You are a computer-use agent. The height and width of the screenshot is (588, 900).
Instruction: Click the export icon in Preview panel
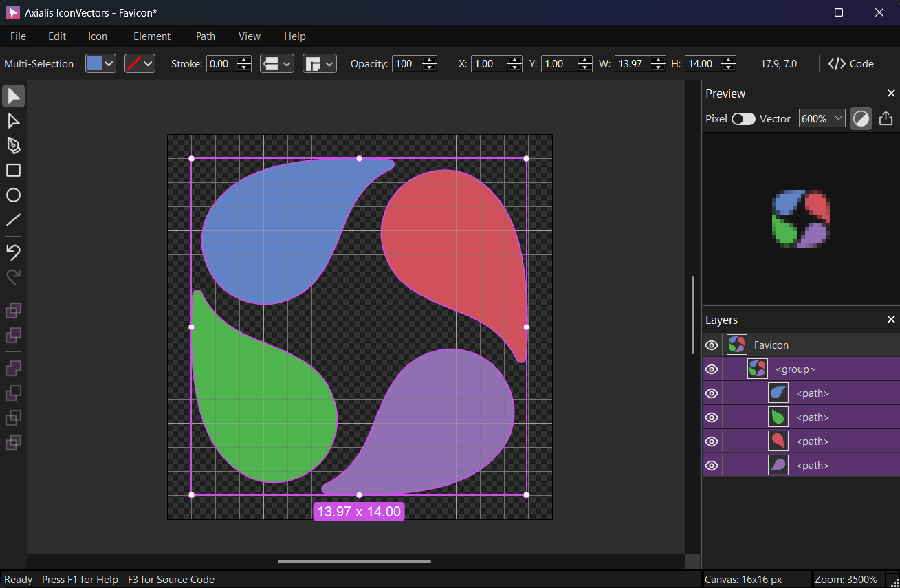[886, 118]
